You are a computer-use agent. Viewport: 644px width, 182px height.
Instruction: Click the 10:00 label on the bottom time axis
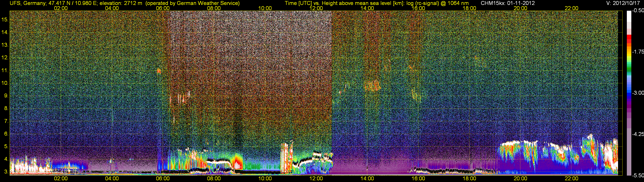click(265, 179)
